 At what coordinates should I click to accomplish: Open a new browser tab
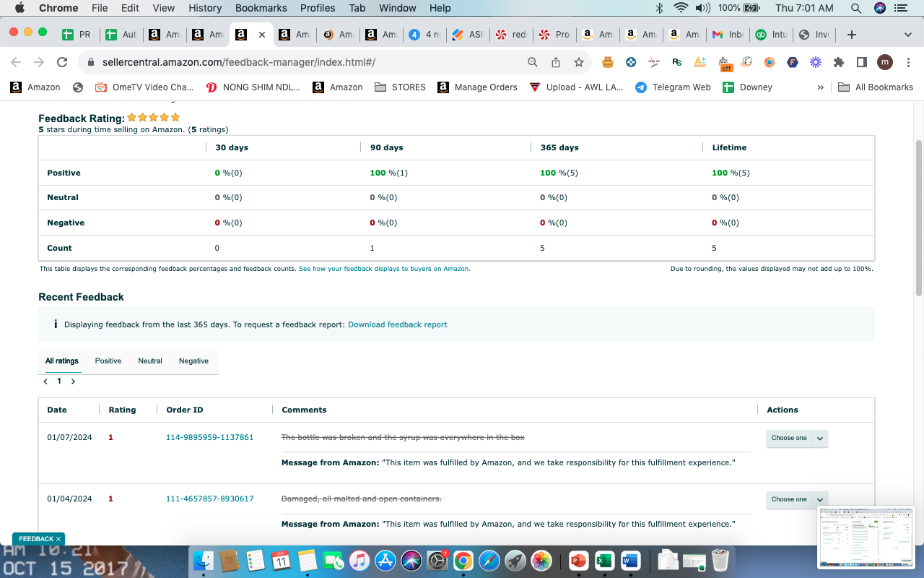click(x=852, y=35)
